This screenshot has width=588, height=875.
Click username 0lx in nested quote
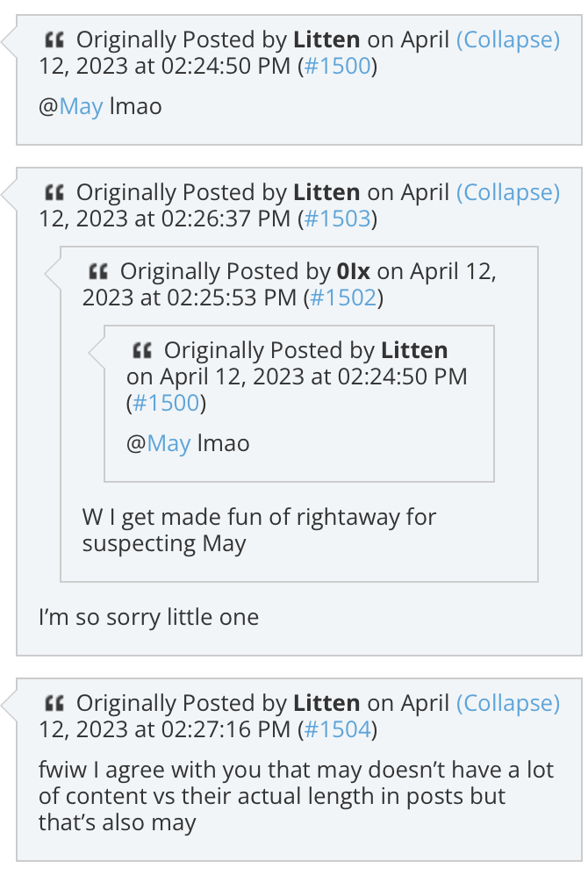(x=354, y=271)
